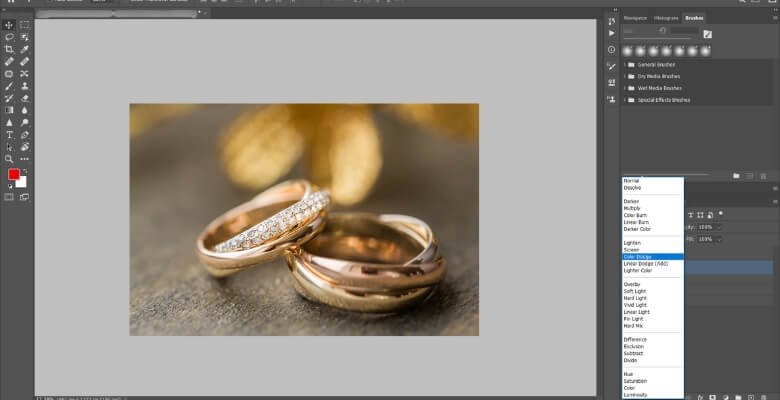Swap foreground and background colors arrow
The width and height of the screenshot is (780, 400).
point(24,171)
